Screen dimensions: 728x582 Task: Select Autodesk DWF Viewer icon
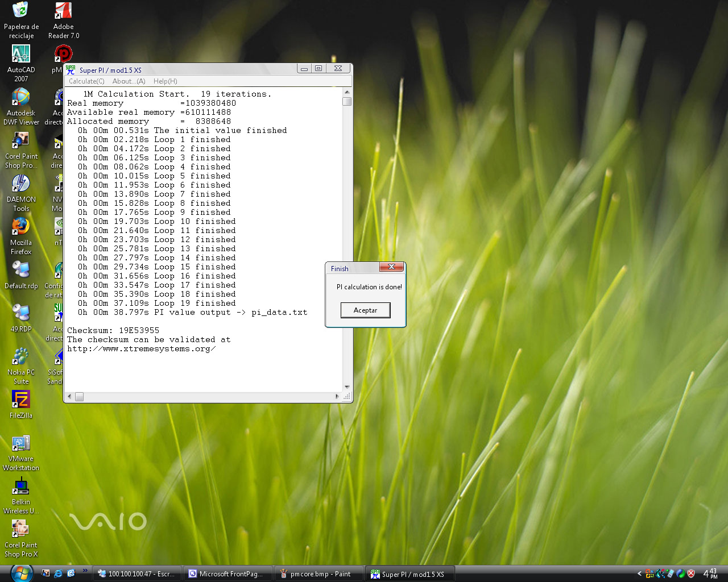[21, 98]
